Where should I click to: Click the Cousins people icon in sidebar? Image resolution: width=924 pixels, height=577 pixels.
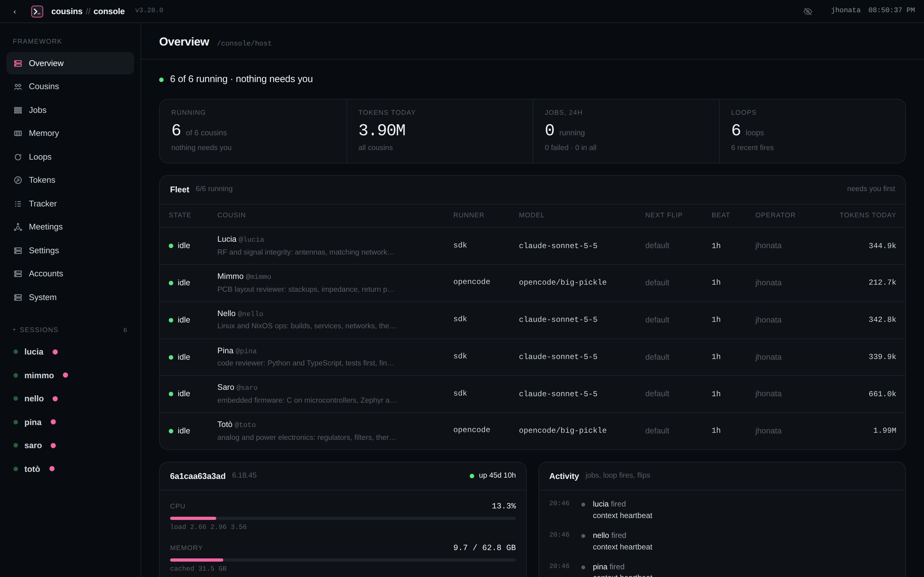tap(18, 87)
